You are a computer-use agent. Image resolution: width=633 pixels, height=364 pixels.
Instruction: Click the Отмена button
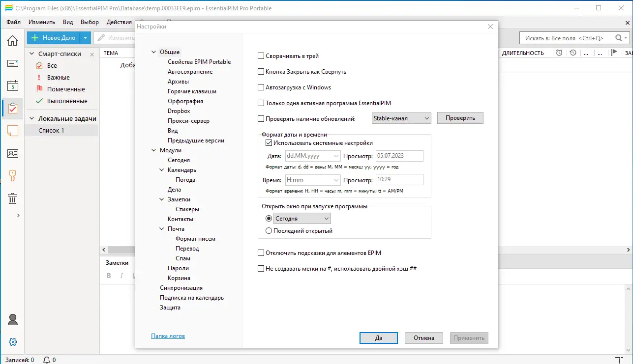(424, 338)
